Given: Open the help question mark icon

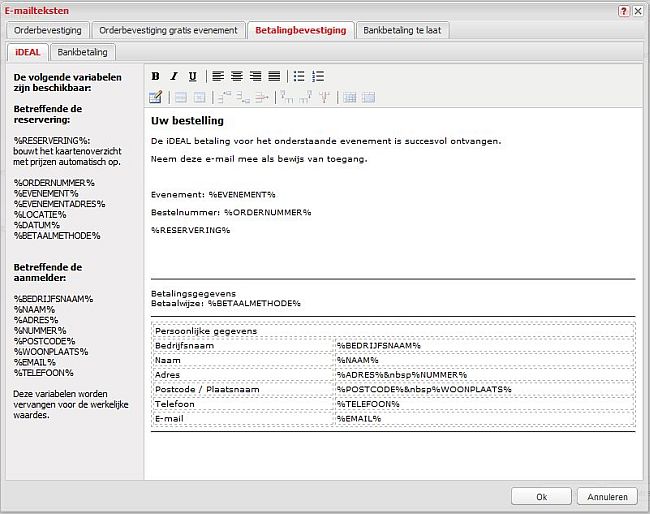Looking at the screenshot, I should tap(623, 11).
